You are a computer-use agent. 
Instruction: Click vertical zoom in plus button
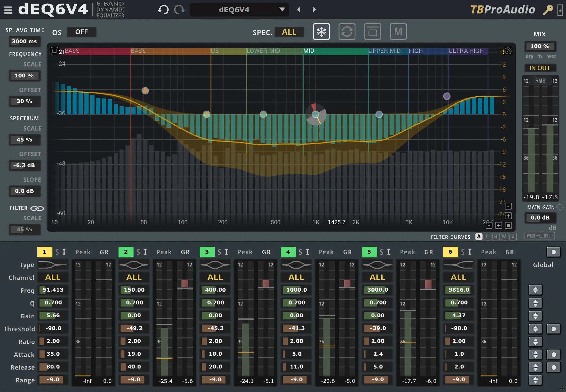508,216
